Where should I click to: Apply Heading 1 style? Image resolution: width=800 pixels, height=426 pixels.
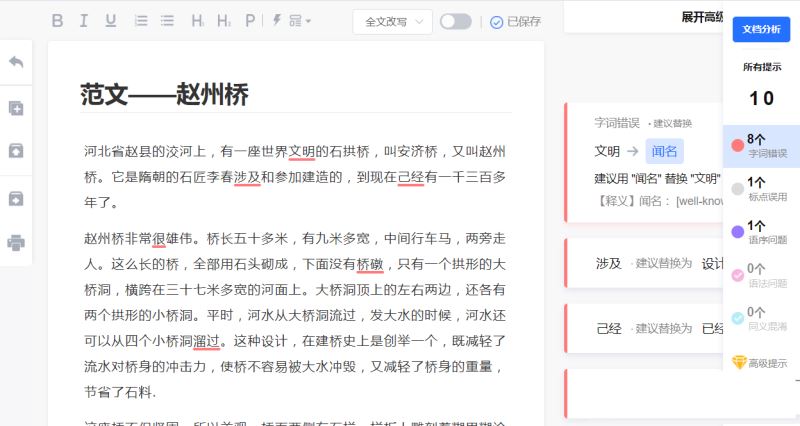198,21
